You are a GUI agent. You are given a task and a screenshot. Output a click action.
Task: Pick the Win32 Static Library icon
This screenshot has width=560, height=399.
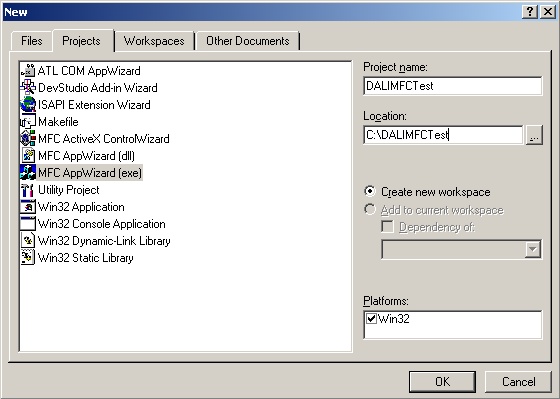coord(28,258)
